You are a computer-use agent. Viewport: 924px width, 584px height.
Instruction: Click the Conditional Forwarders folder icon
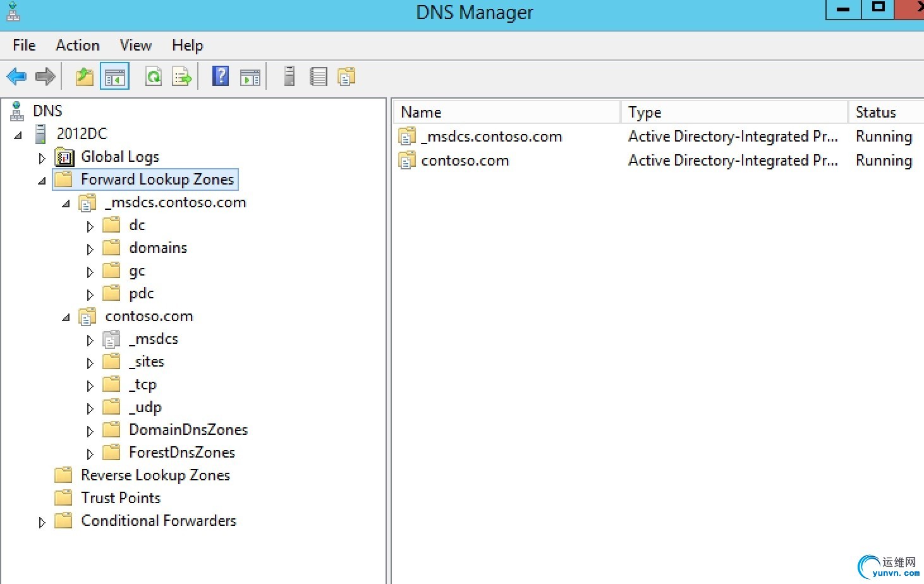pyautogui.click(x=63, y=520)
